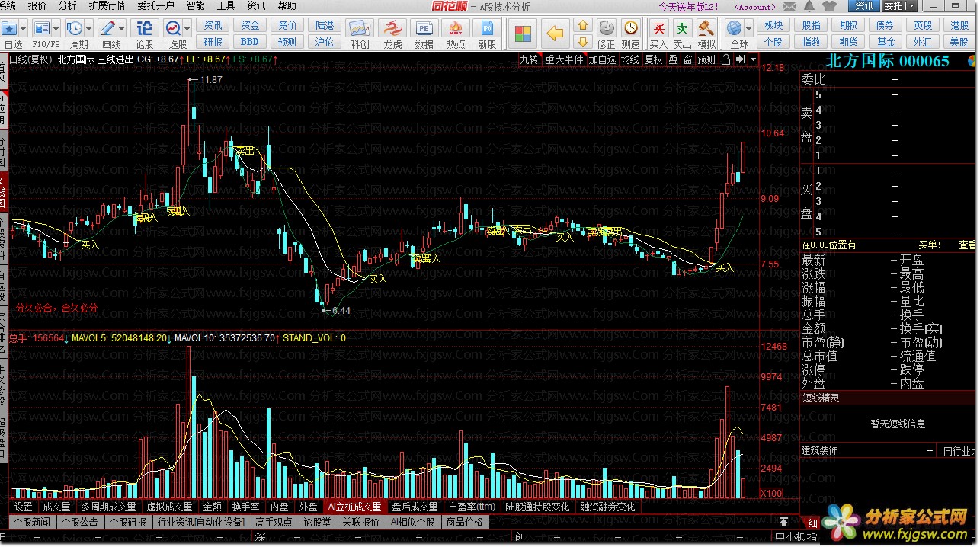Toggle 复权 adjustment on chart toolbar
980x547 pixels.
click(654, 59)
